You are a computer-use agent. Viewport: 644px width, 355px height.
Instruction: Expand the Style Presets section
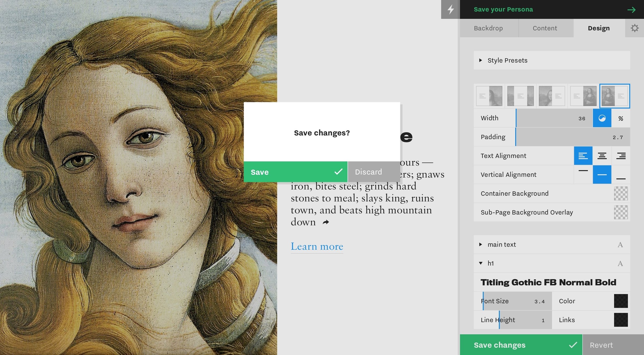click(x=552, y=60)
